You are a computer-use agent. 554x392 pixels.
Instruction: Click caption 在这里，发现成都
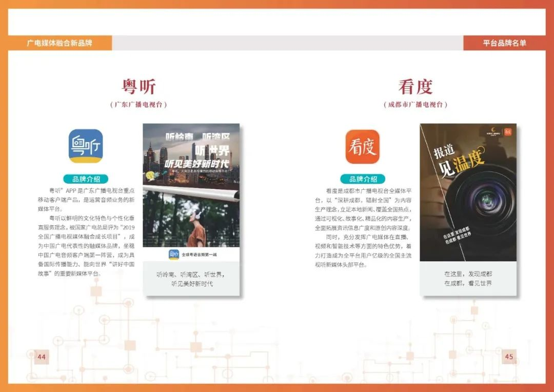[x=468, y=273]
